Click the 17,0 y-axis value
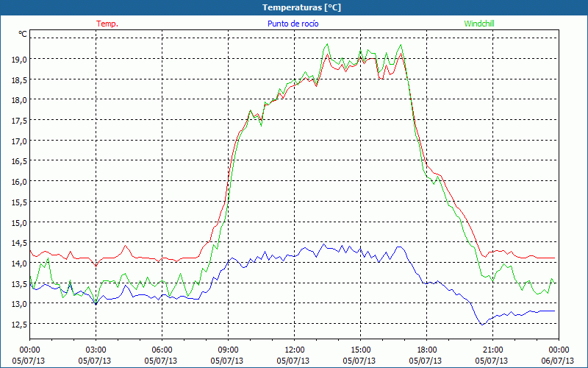This screenshot has height=368, width=588. [20, 141]
